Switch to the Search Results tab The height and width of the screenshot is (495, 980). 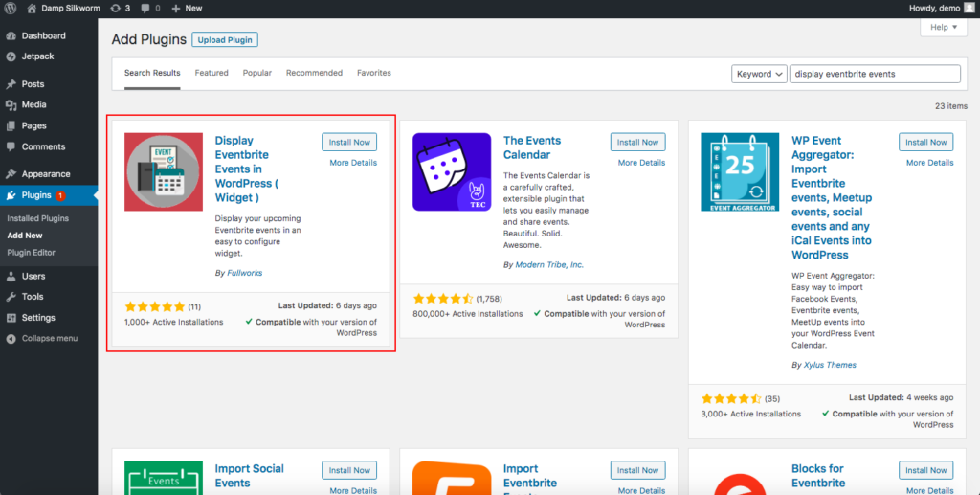click(x=152, y=73)
